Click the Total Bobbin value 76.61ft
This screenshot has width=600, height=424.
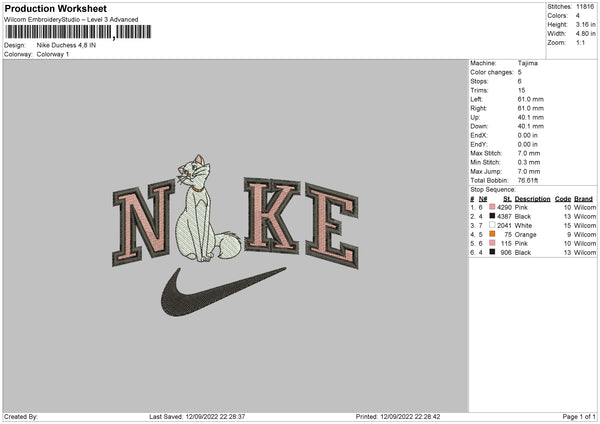528,180
